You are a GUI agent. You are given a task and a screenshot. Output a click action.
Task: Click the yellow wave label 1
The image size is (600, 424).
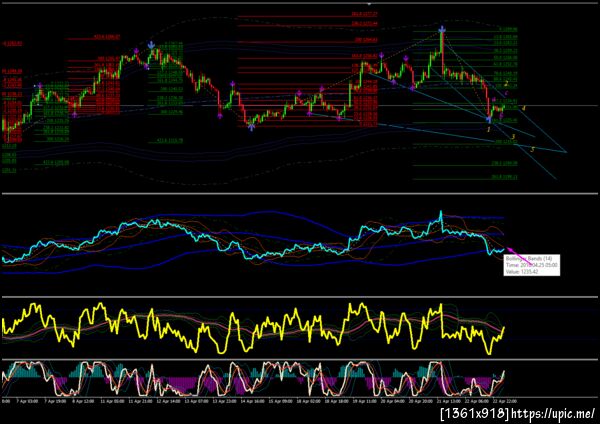(x=489, y=130)
